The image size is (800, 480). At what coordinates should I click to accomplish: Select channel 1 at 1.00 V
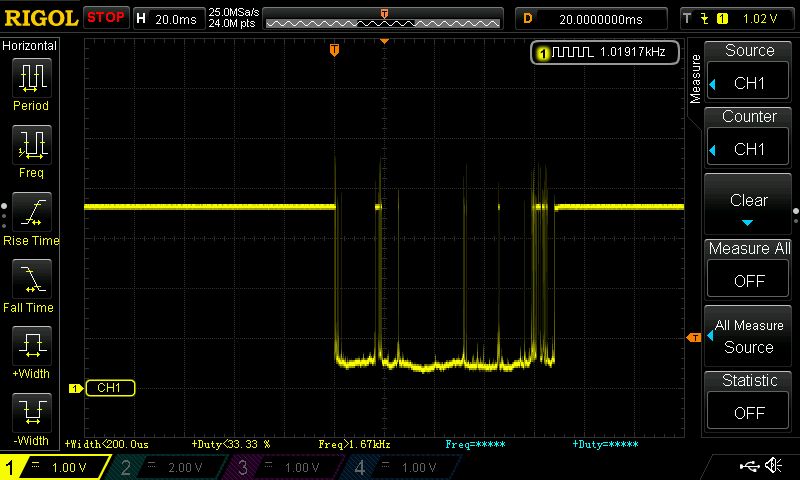point(54,467)
